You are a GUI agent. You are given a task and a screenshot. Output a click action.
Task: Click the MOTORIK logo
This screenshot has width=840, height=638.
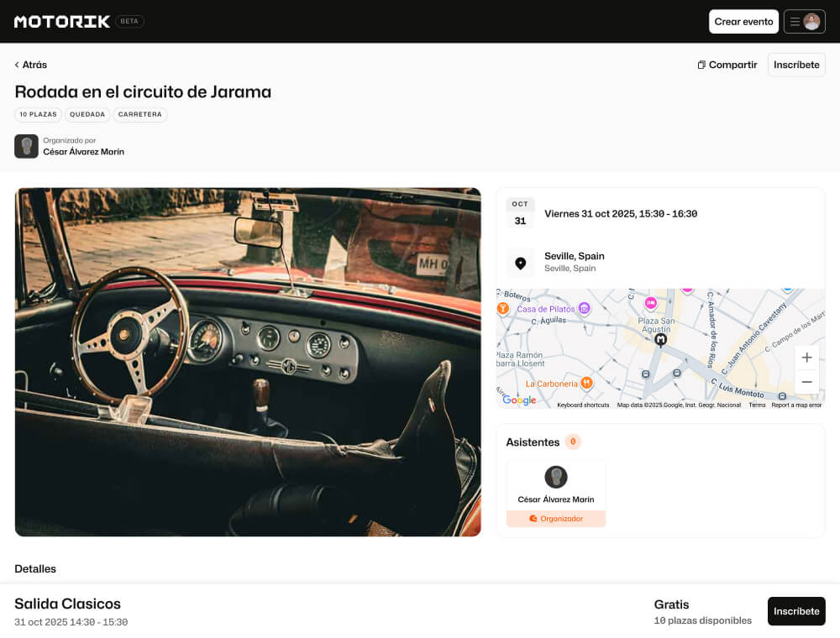tap(62, 22)
